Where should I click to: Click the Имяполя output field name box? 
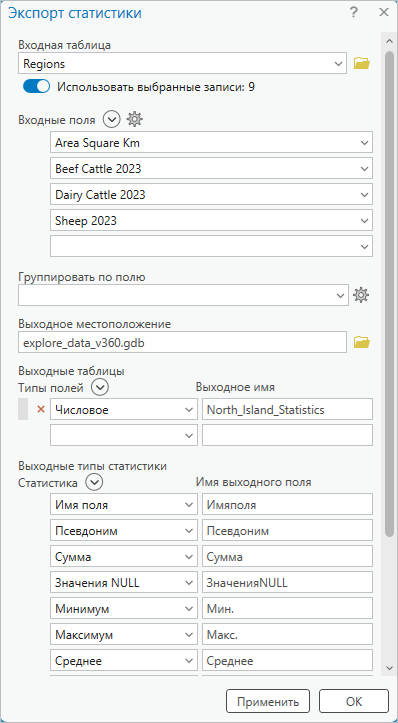(x=287, y=504)
